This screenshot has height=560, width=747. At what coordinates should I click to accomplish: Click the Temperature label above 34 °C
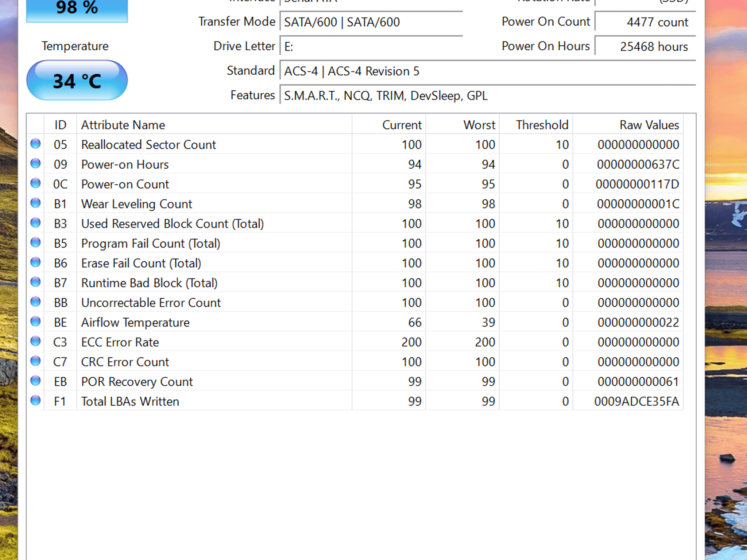point(75,46)
